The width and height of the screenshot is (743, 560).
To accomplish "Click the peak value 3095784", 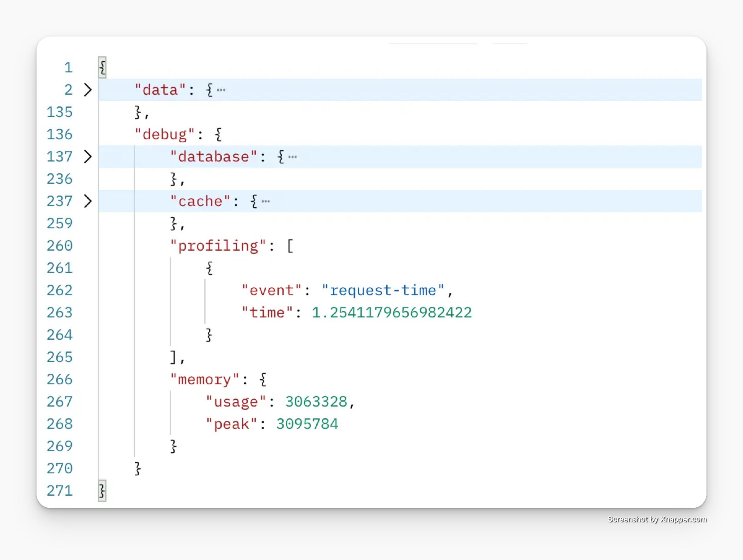I will coord(307,424).
